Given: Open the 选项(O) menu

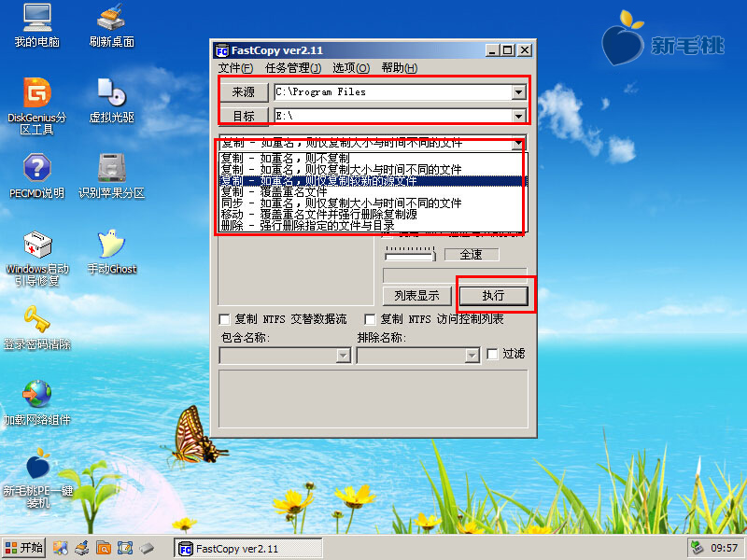Looking at the screenshot, I should click(x=351, y=68).
